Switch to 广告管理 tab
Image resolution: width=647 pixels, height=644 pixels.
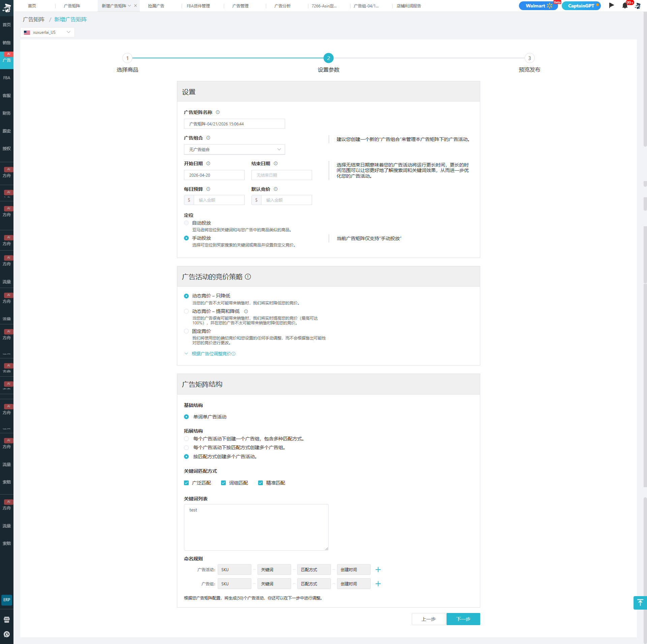tap(240, 6)
